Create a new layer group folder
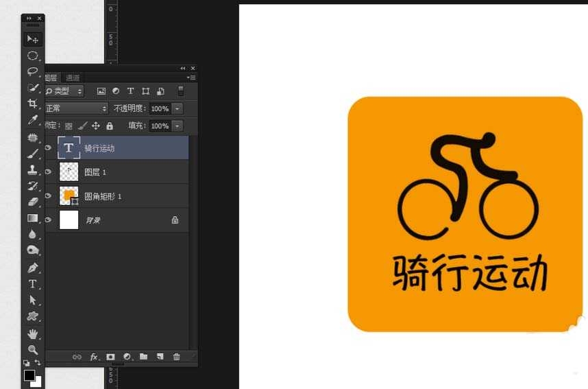This screenshot has width=588, height=389. [x=144, y=357]
